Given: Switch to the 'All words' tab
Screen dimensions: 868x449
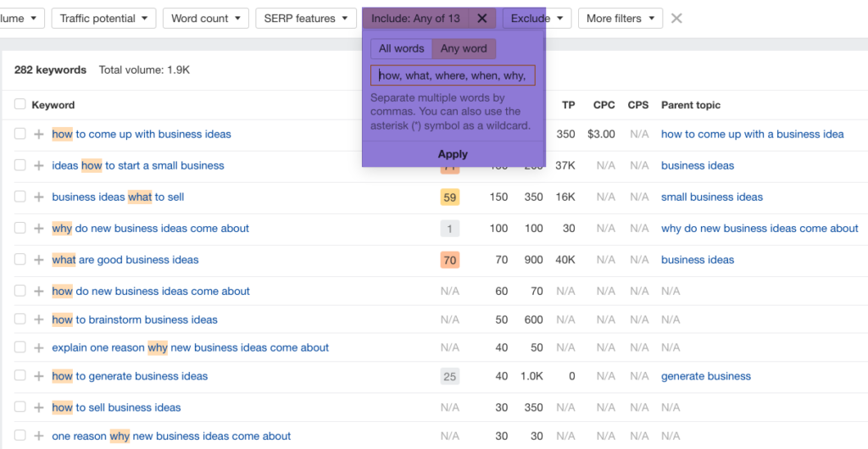Looking at the screenshot, I should 401,49.
